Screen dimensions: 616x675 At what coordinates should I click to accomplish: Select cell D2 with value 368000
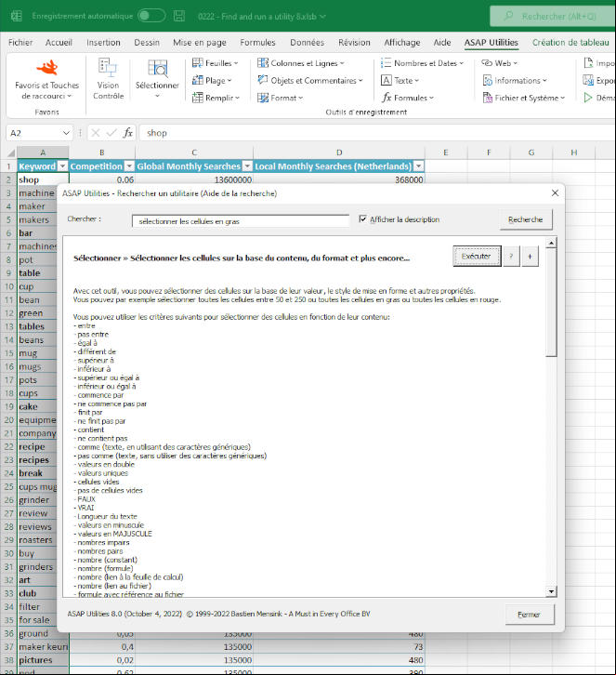pyautogui.click(x=339, y=179)
